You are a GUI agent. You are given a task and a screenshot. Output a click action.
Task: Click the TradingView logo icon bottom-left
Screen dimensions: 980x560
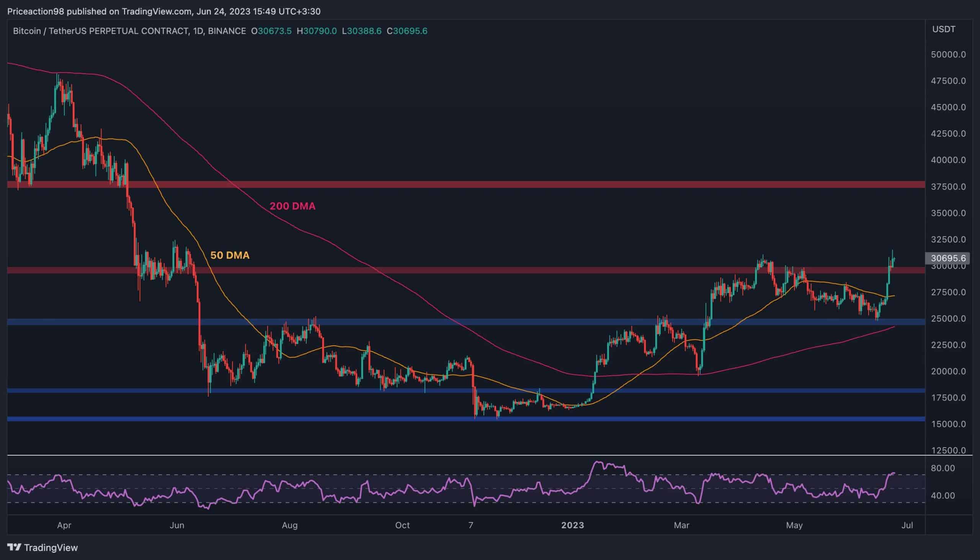(x=15, y=547)
